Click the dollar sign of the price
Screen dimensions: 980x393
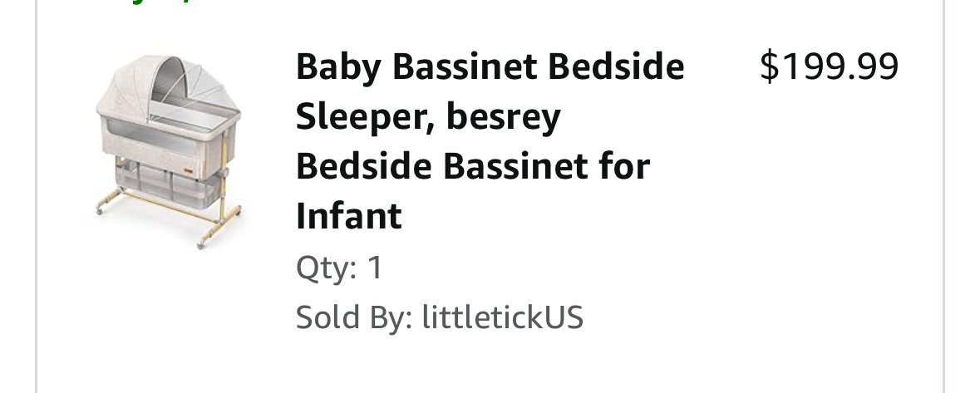point(770,66)
